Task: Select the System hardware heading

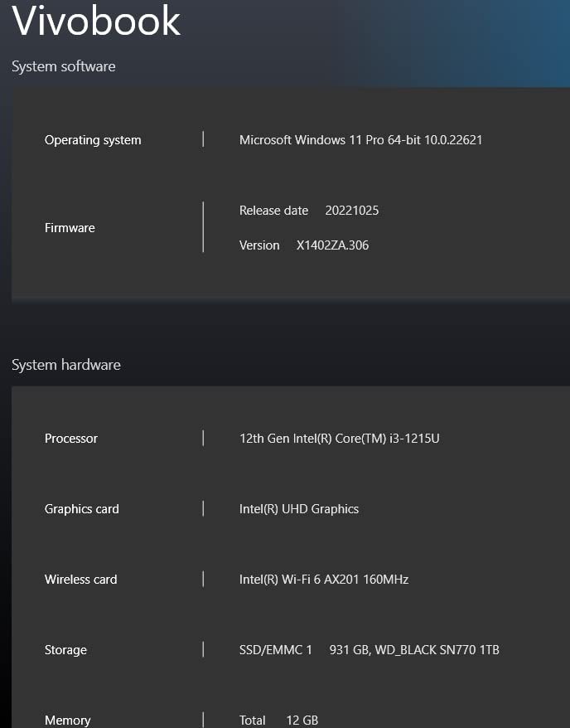Action: click(66, 365)
